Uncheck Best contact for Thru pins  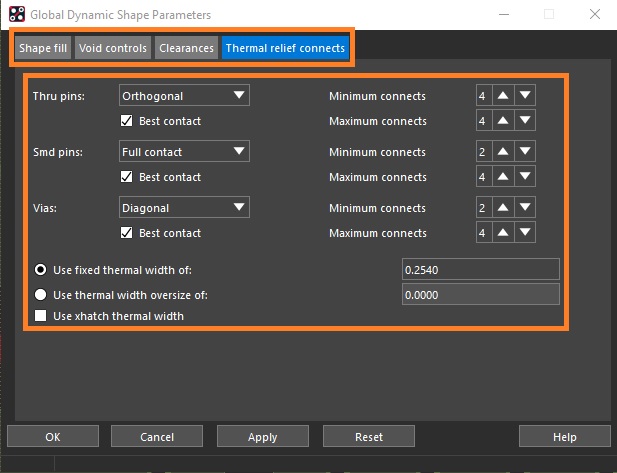126,121
